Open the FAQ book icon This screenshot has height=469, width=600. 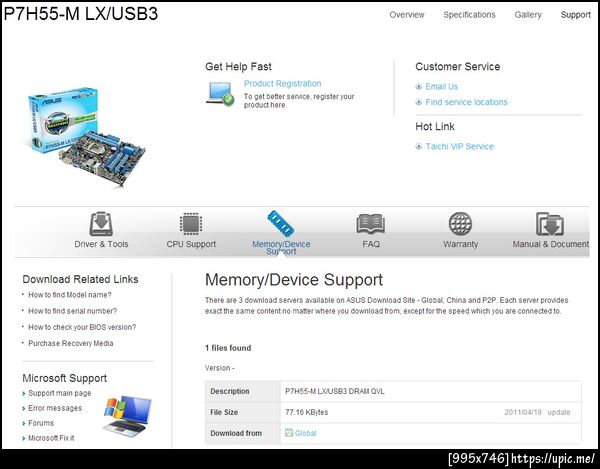point(370,224)
